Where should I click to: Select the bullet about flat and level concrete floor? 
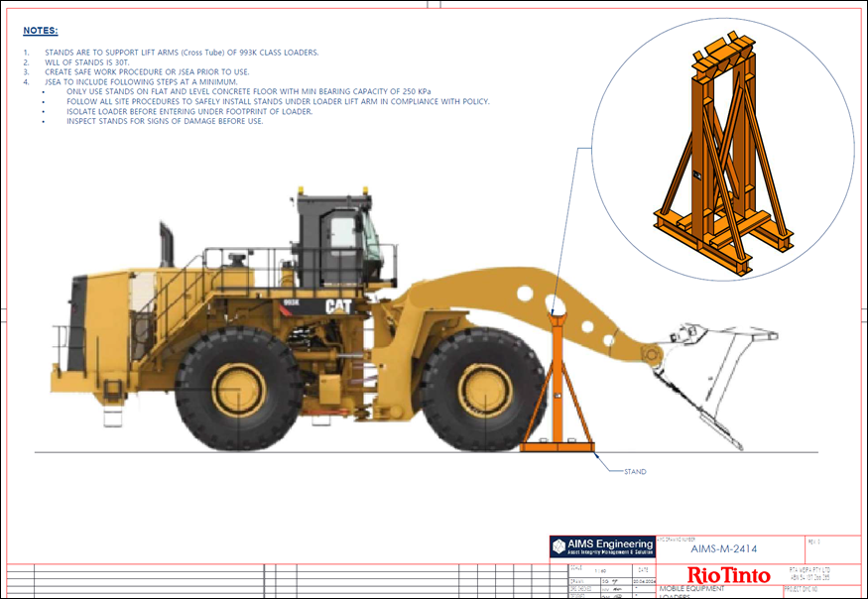click(x=249, y=91)
